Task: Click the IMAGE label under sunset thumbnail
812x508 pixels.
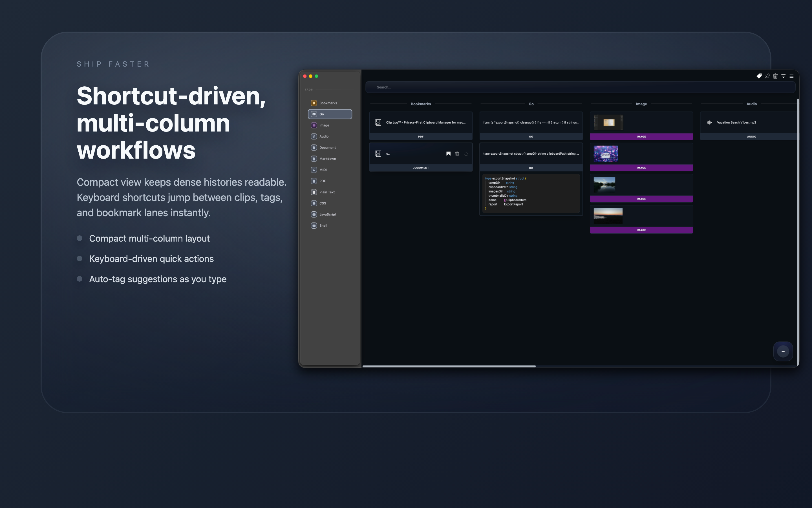Action: pyautogui.click(x=641, y=230)
